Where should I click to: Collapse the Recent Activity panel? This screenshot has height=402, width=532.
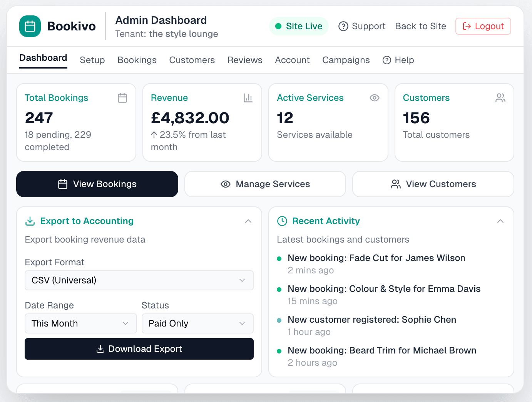500,221
